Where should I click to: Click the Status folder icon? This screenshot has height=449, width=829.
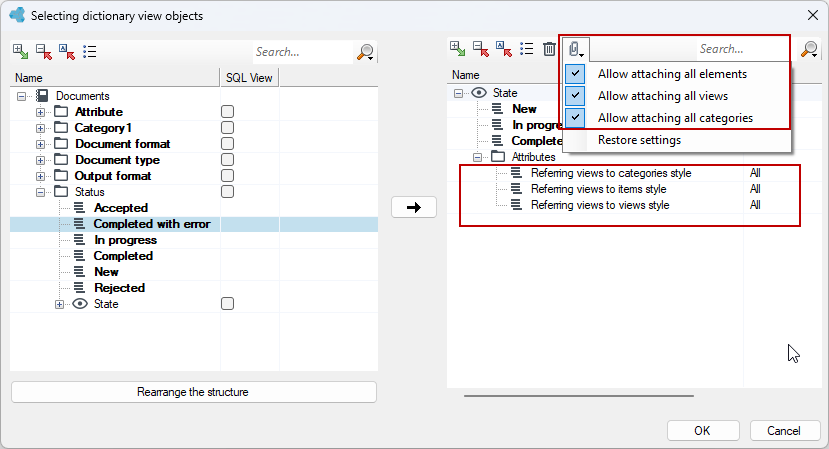click(61, 191)
